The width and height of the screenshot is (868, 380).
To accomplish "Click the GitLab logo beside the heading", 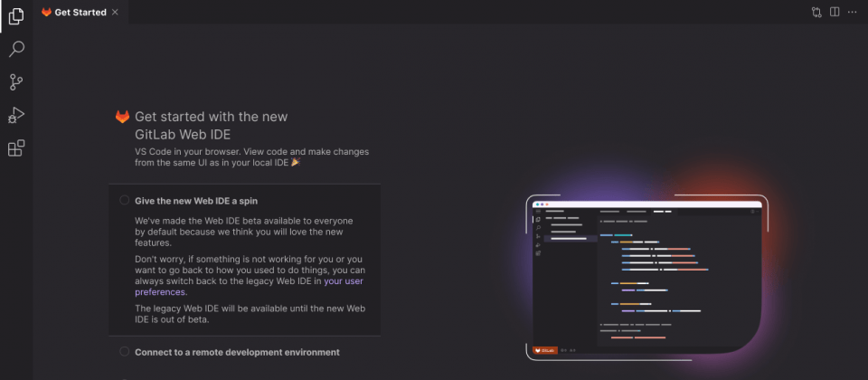I will tap(122, 117).
